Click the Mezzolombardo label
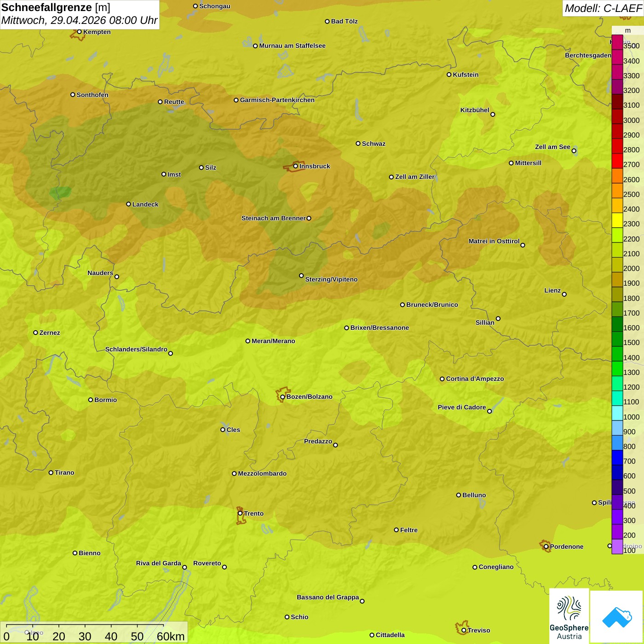Viewport: 644px width, 644px height. (262, 473)
